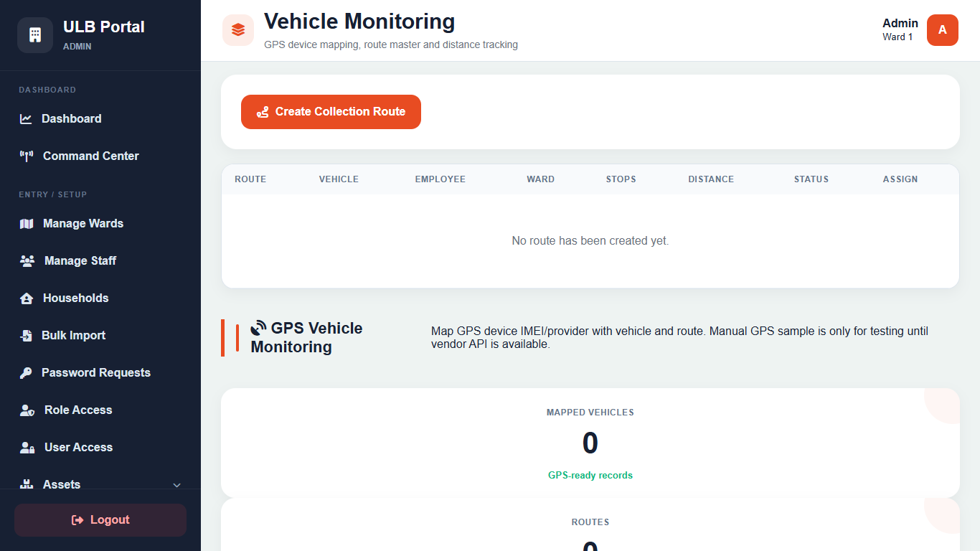Click the route icon inside Create Collection Route
The image size is (980, 551).
263,112
